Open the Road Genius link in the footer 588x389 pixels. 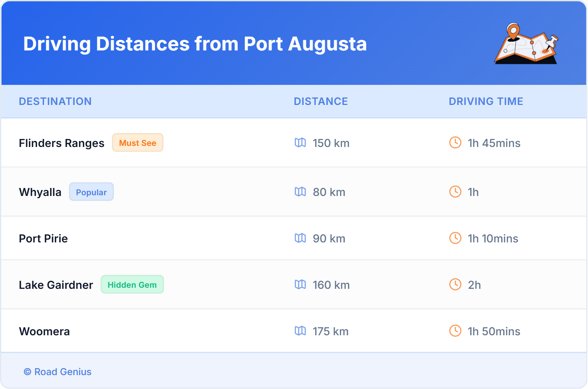pos(58,372)
